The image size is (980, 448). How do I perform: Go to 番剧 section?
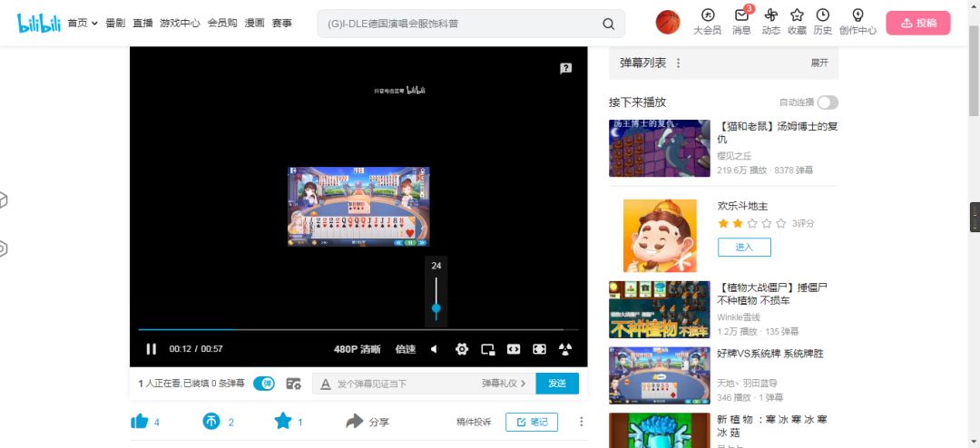tap(115, 23)
